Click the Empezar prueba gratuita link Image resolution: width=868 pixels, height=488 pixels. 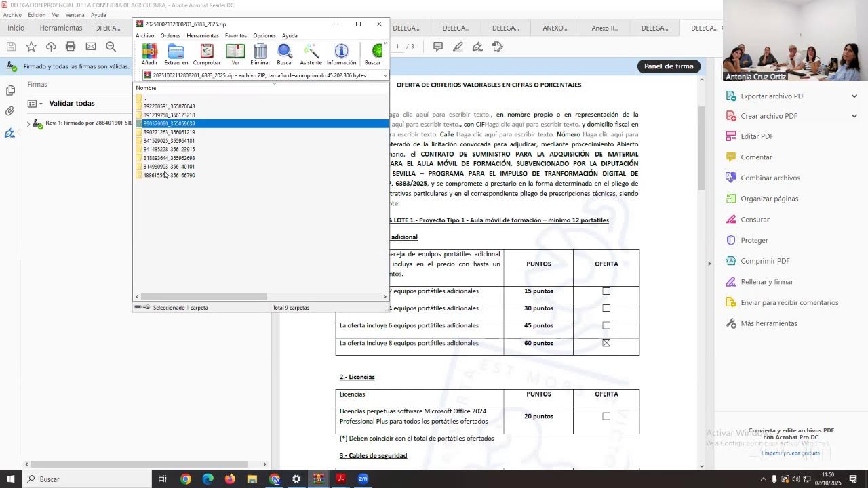coord(791,453)
